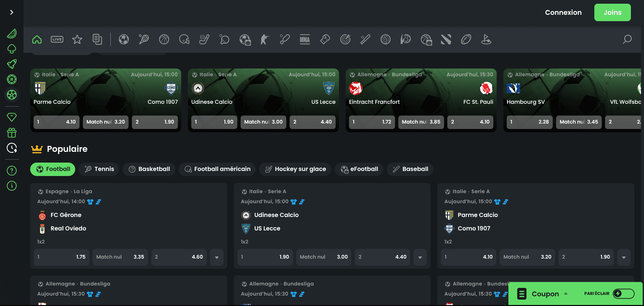644x306 pixels.
Task: Select the ice hockey stick icon
Action: click(x=204, y=40)
